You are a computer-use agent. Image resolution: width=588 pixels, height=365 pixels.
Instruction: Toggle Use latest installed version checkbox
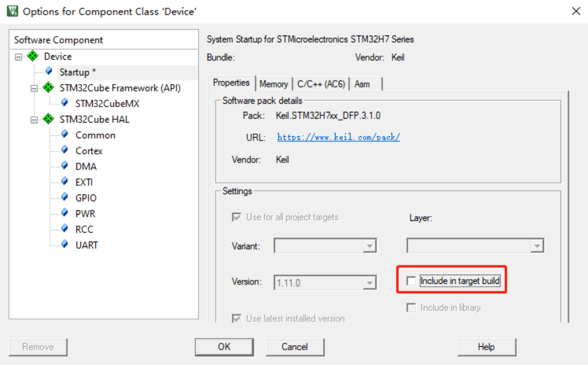pos(237,318)
